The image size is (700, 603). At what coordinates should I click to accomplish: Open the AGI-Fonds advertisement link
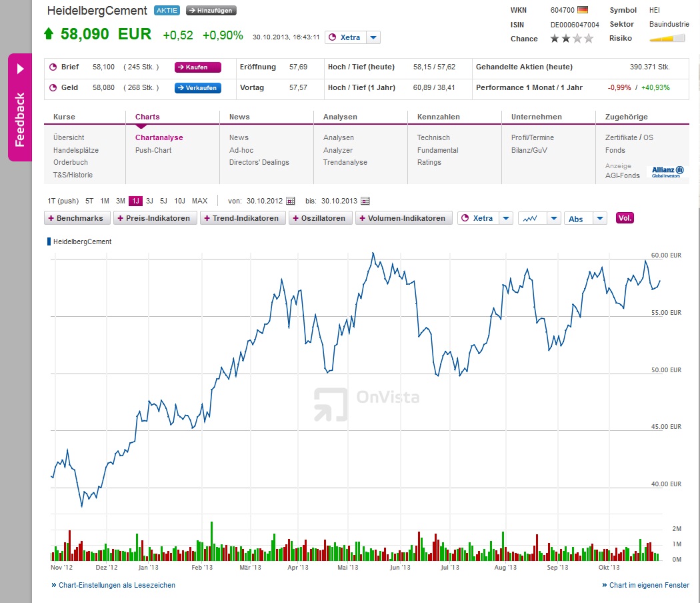622,175
